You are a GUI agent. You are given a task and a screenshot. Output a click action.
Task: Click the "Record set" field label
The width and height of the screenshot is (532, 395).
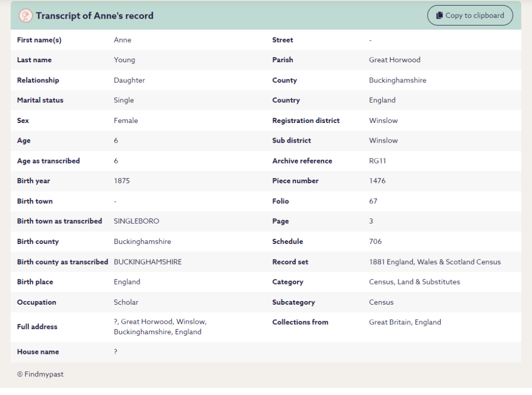pos(290,262)
